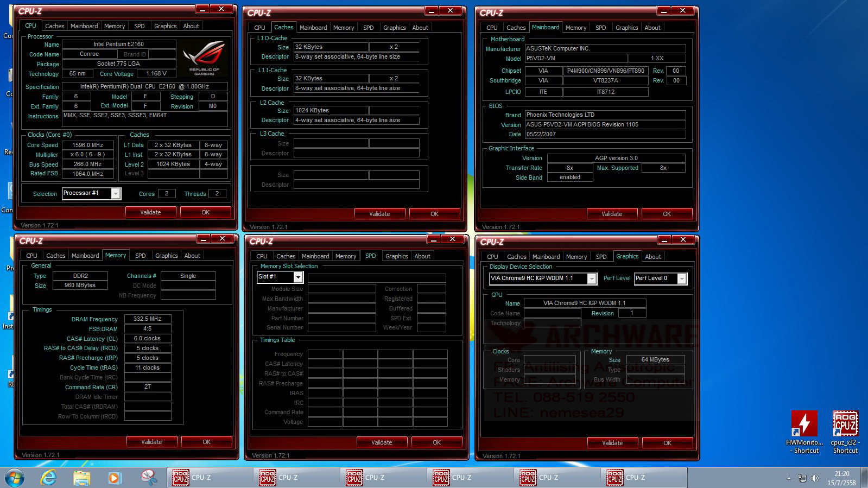Open HWMonitor shortcut on desktop
This screenshot has height=488, width=868.
[804, 431]
